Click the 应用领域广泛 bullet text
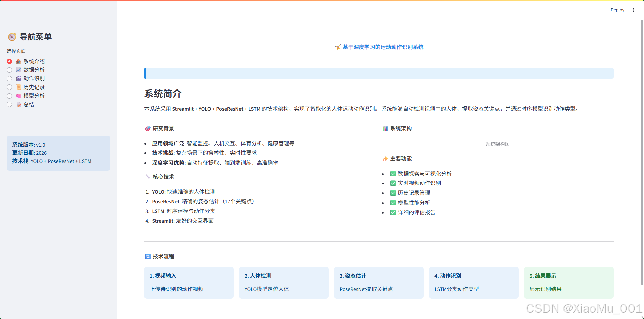The image size is (644, 319). [x=223, y=143]
